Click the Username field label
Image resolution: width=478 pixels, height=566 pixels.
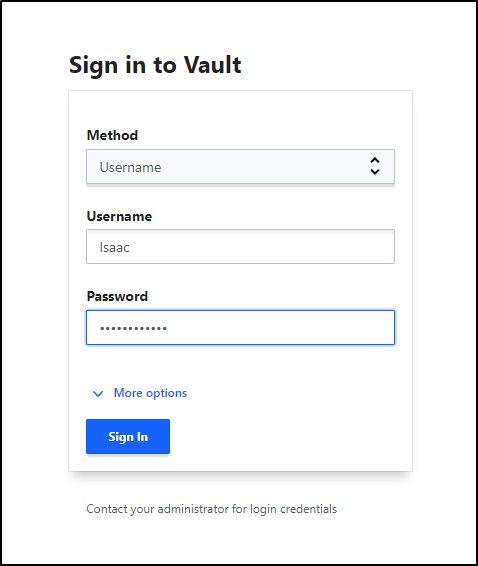119,216
